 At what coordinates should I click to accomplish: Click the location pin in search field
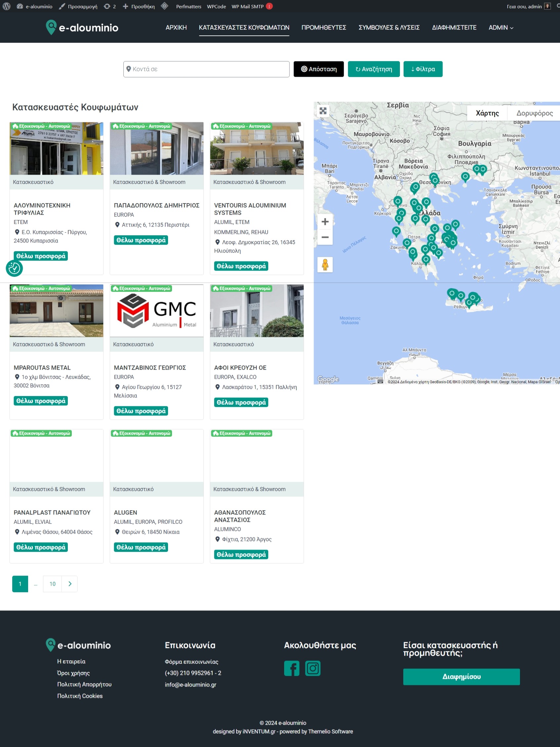pos(129,69)
